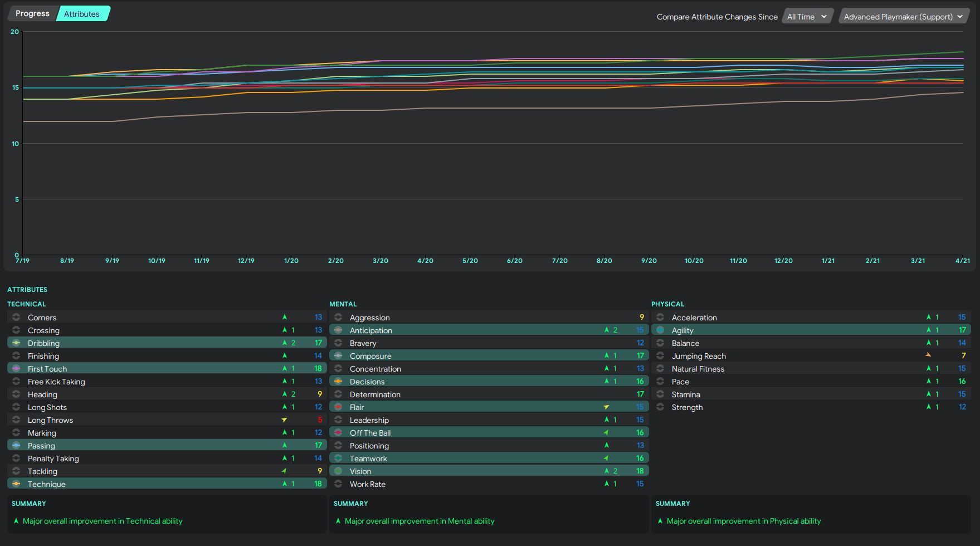Toggle the Vision attribute graph icon
This screenshot has height=546, width=980.
[338, 471]
